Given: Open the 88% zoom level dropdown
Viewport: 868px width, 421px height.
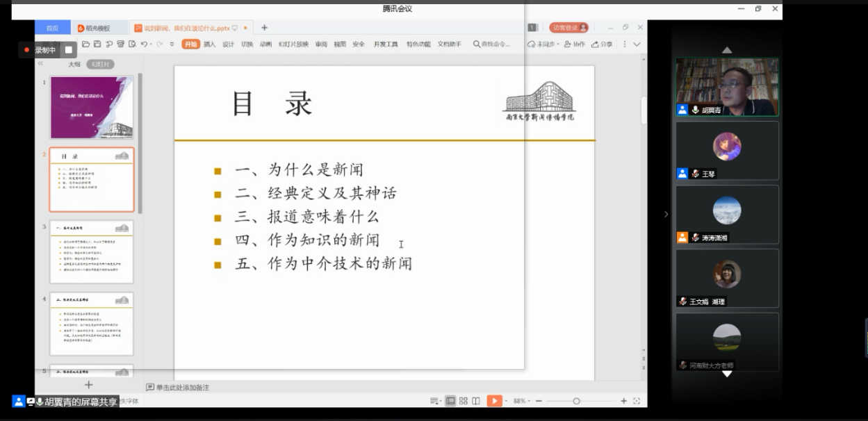Looking at the screenshot, I should [x=521, y=401].
